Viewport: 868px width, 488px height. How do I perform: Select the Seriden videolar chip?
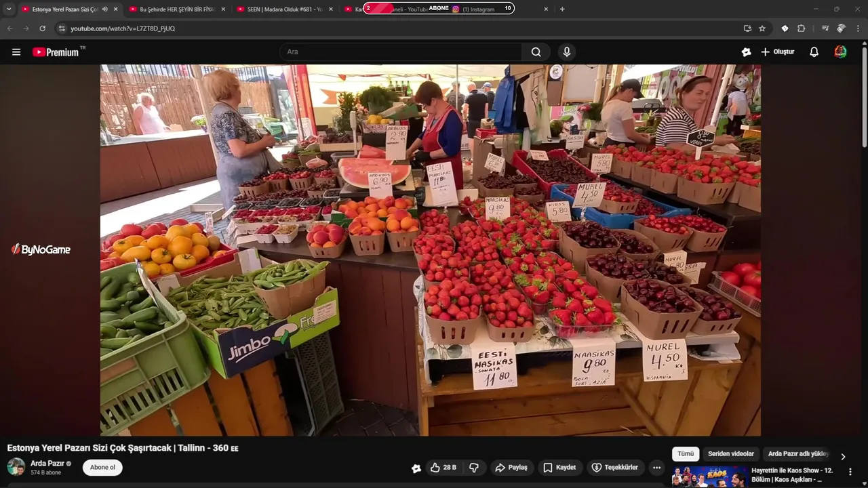731,454
